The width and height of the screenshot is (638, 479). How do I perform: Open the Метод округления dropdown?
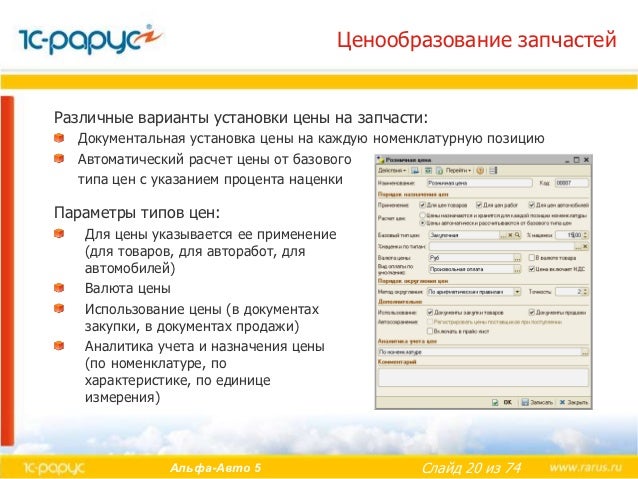pyautogui.click(x=517, y=292)
